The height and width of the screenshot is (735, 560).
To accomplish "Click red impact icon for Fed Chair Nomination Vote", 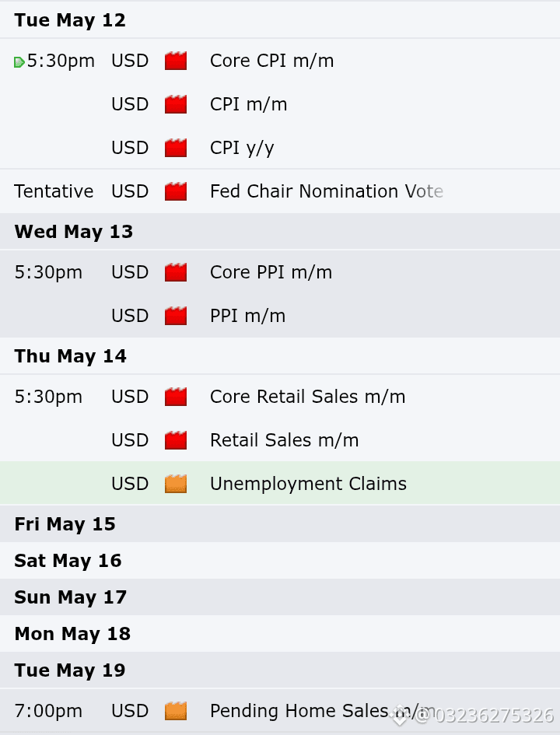I will pos(176,191).
